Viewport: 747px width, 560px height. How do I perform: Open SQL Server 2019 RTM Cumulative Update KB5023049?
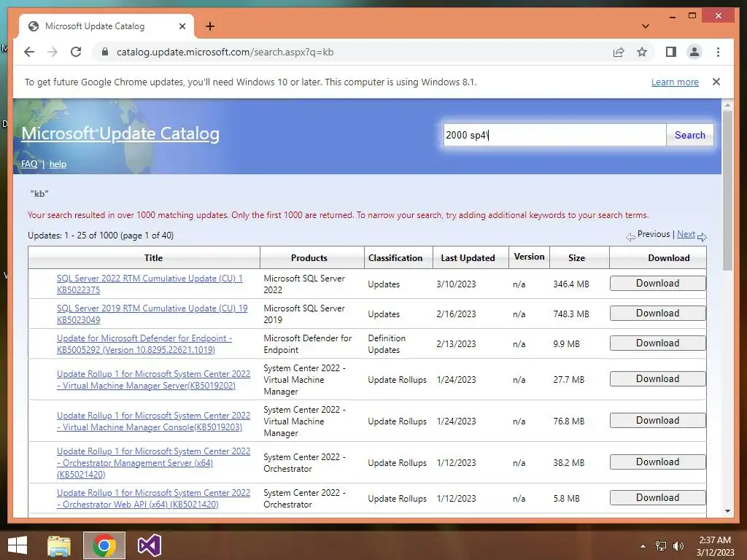click(152, 314)
